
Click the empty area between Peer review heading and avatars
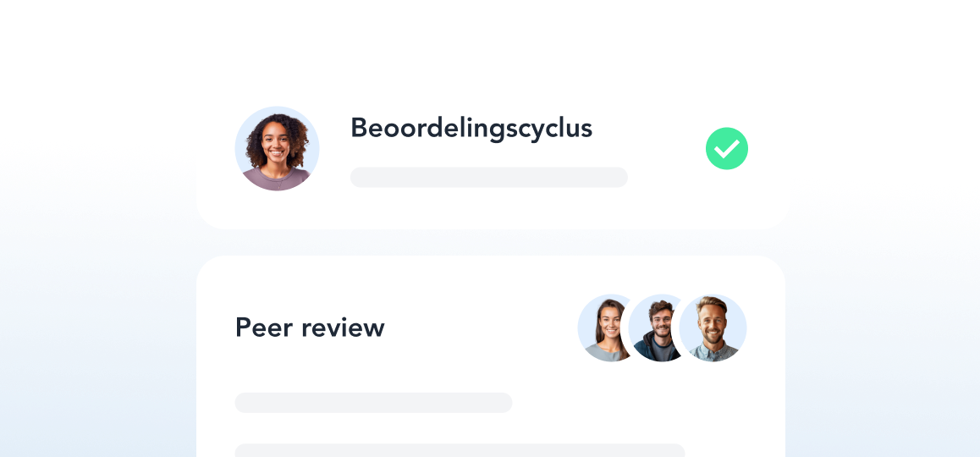(482, 328)
